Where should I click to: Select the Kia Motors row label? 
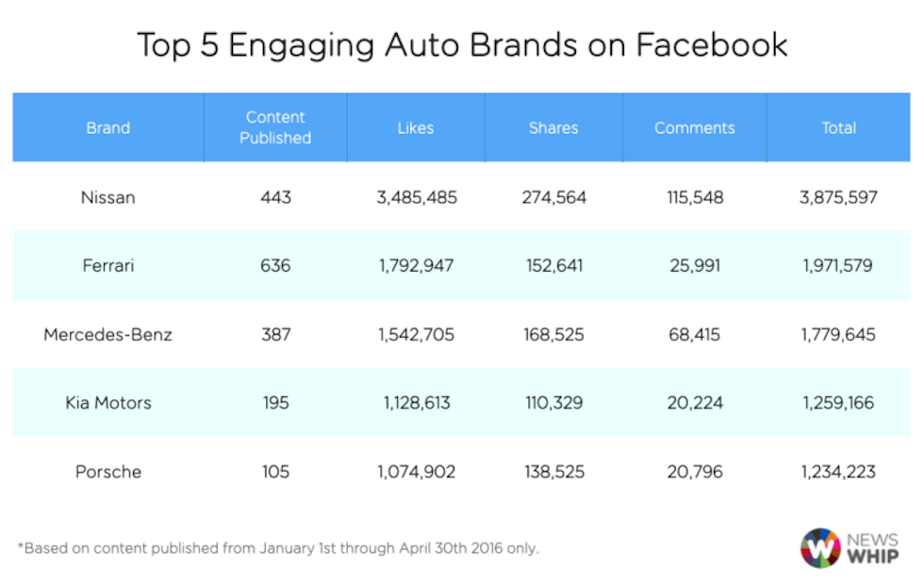[108, 403]
